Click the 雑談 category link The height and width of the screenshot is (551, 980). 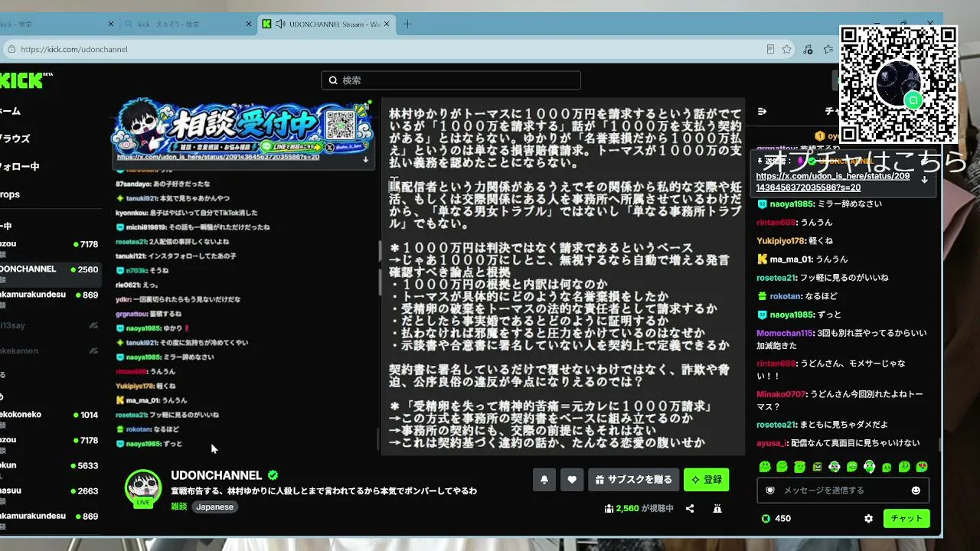179,507
